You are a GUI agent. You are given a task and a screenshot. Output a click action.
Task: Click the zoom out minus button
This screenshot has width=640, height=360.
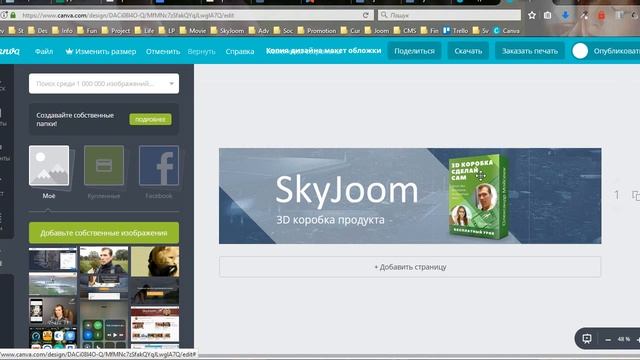(608, 340)
